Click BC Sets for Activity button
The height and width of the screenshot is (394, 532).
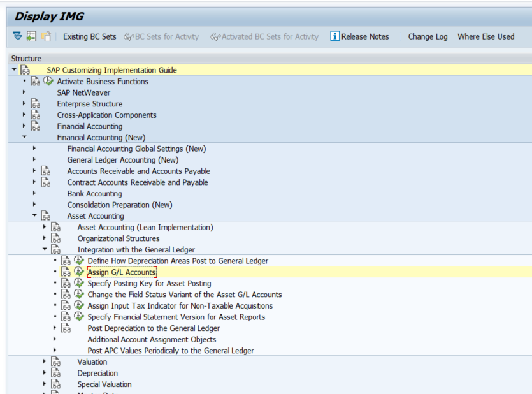(161, 36)
